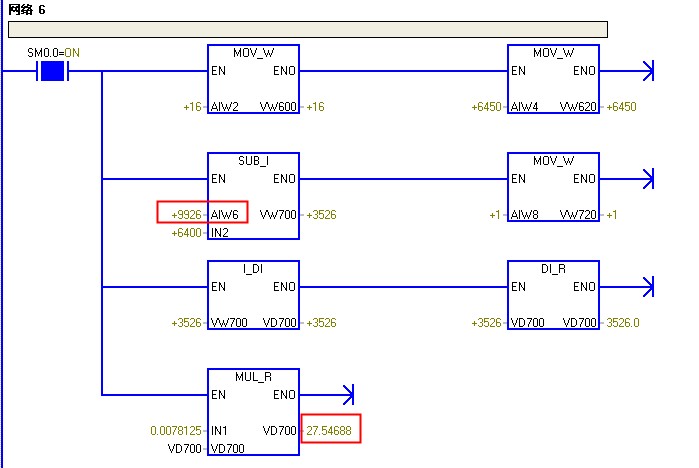Click the VW620 output operand
The height and width of the screenshot is (468, 699).
pyautogui.click(x=578, y=107)
